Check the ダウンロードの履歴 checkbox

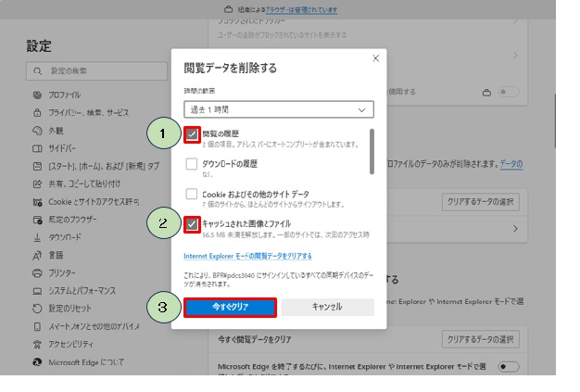(x=192, y=164)
